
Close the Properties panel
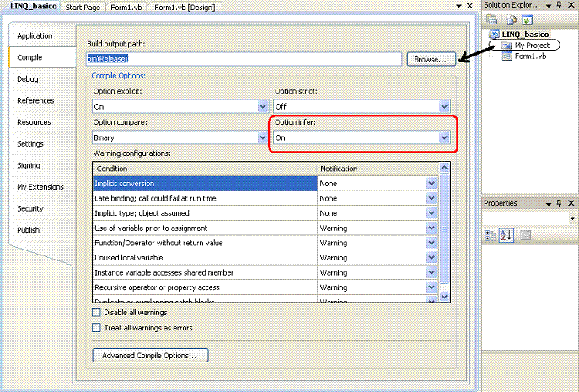[x=571, y=203]
